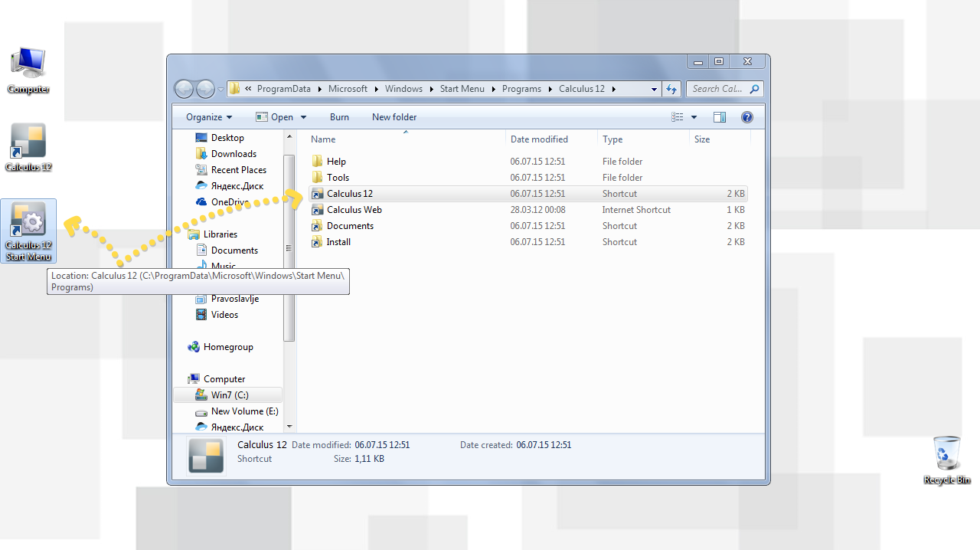This screenshot has height=550, width=980.
Task: Select the Tools folder icon in file list
Action: click(318, 178)
